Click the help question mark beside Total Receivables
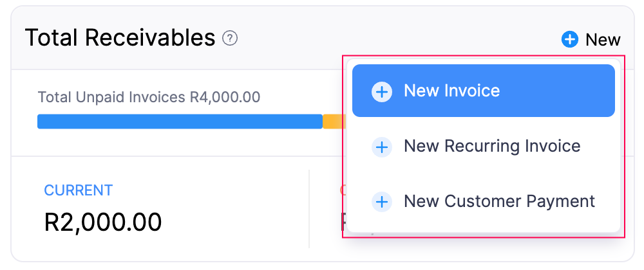The height and width of the screenshot is (270, 644). pos(230,39)
